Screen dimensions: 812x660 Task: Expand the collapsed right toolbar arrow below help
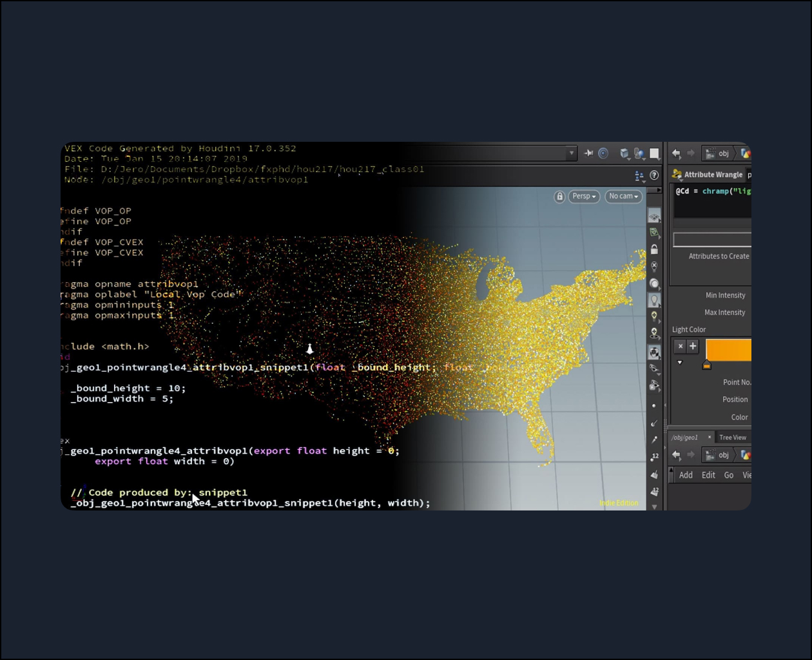tap(657, 189)
